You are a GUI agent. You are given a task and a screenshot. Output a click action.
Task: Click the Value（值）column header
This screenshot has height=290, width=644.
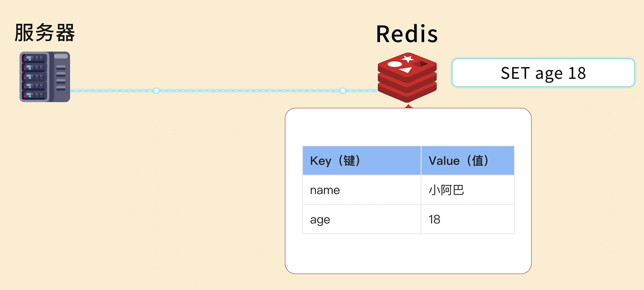click(467, 160)
